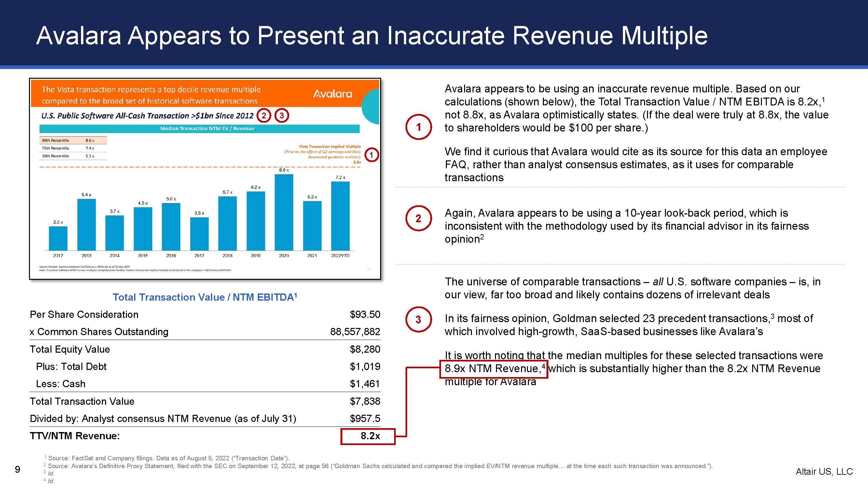Click footnote 2 proxy statement source
The height and width of the screenshot is (488, 868).
click(380, 466)
